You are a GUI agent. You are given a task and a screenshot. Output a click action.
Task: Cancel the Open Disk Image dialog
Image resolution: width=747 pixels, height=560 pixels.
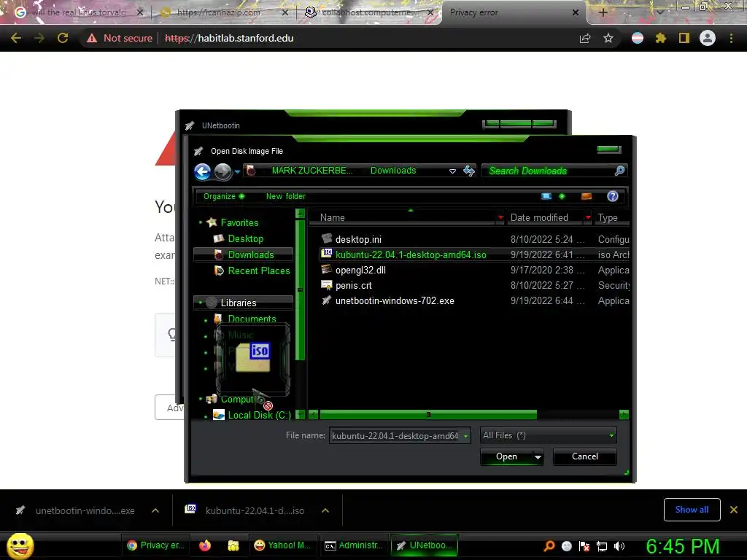tap(584, 456)
